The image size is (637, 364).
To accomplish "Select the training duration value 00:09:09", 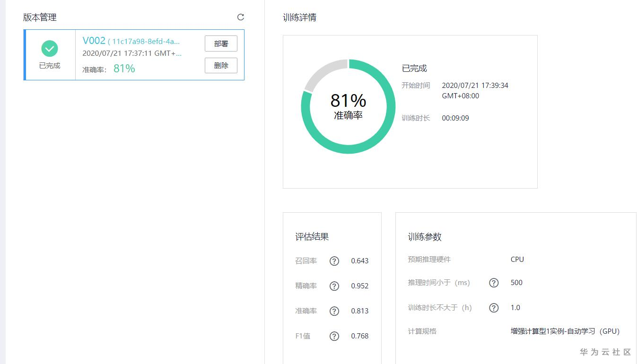I will 455,118.
